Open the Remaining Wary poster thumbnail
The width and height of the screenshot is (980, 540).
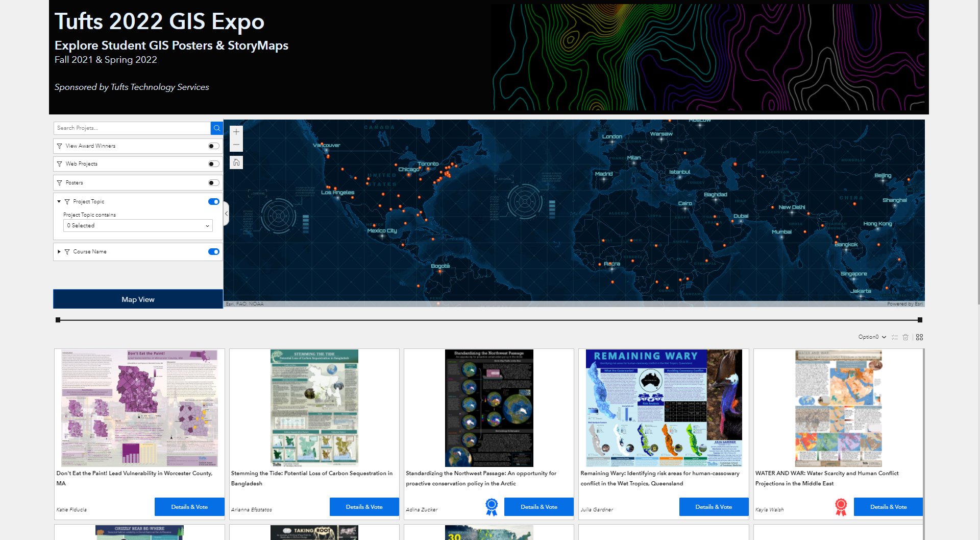tap(664, 408)
